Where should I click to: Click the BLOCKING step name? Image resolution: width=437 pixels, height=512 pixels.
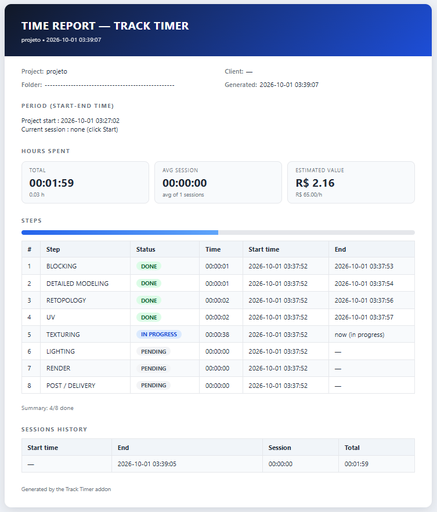pyautogui.click(x=61, y=266)
